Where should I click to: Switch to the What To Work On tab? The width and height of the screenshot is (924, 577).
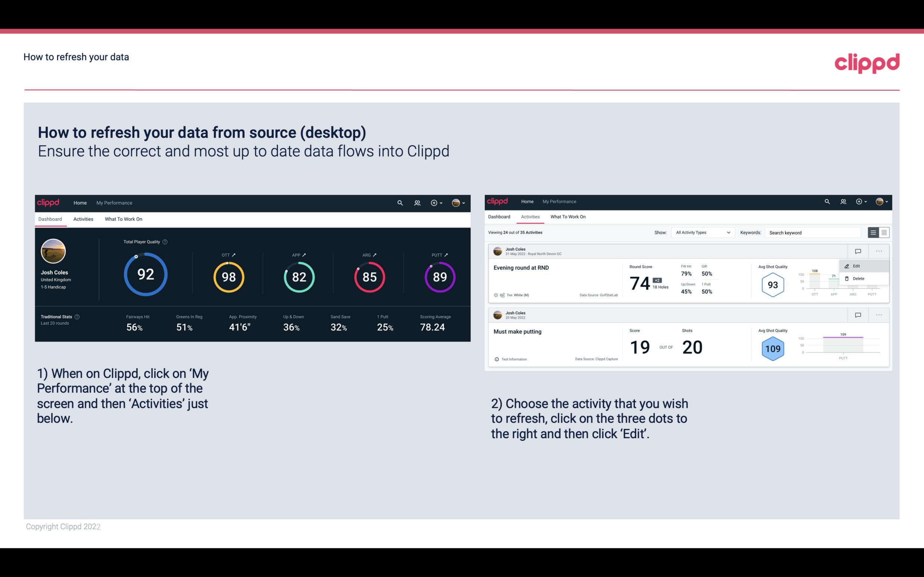[123, 218]
